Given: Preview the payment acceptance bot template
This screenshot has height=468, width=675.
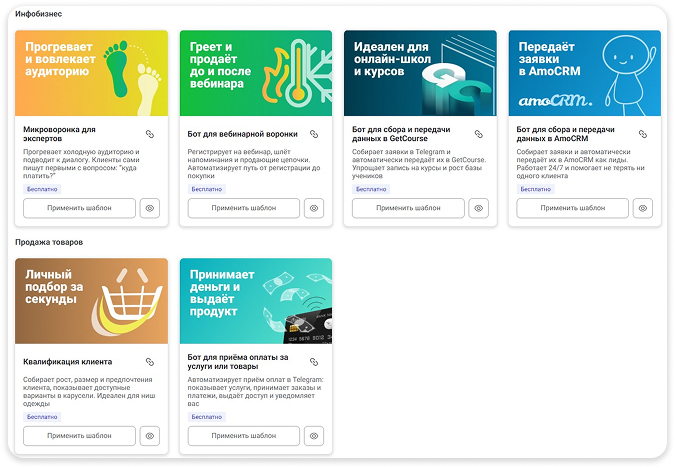Looking at the screenshot, I should click(x=314, y=436).
